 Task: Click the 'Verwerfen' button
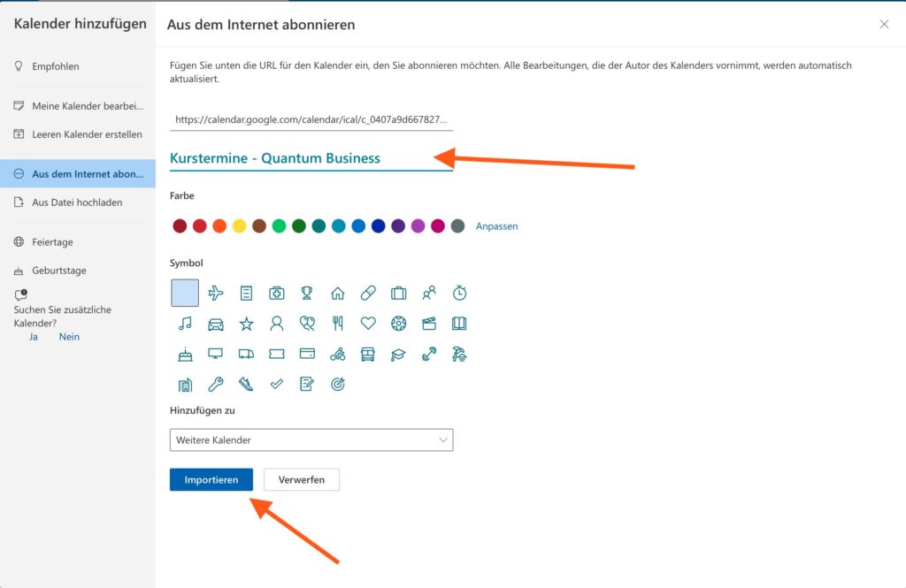pyautogui.click(x=302, y=479)
